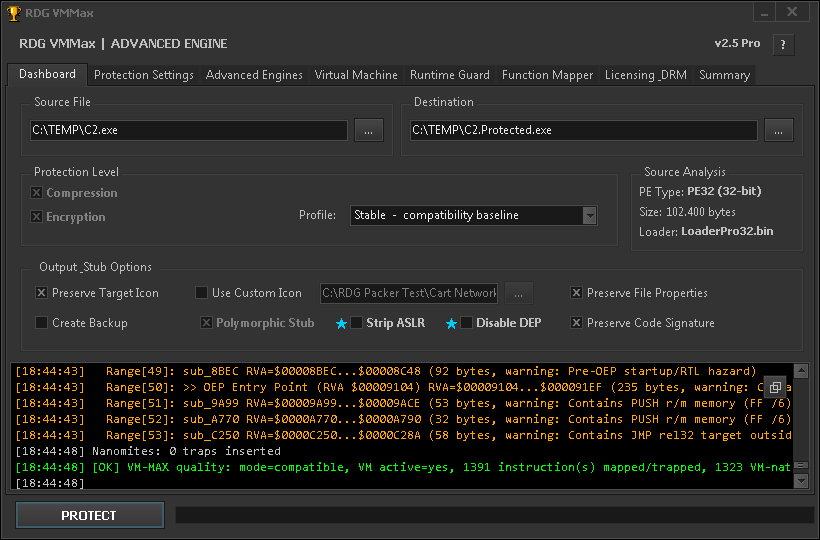Click the log scrollbar thumb
Viewport: 820px width, 540px height.
click(801, 465)
